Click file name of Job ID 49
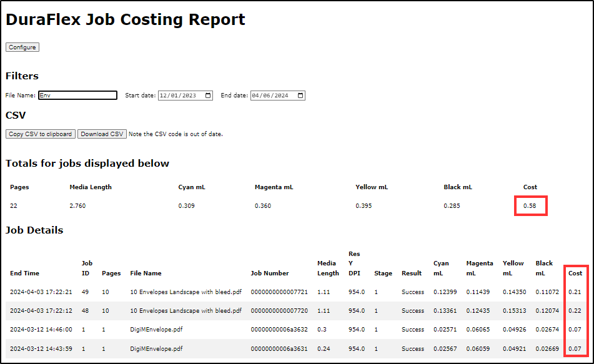The height and width of the screenshot is (364, 594). (186, 292)
